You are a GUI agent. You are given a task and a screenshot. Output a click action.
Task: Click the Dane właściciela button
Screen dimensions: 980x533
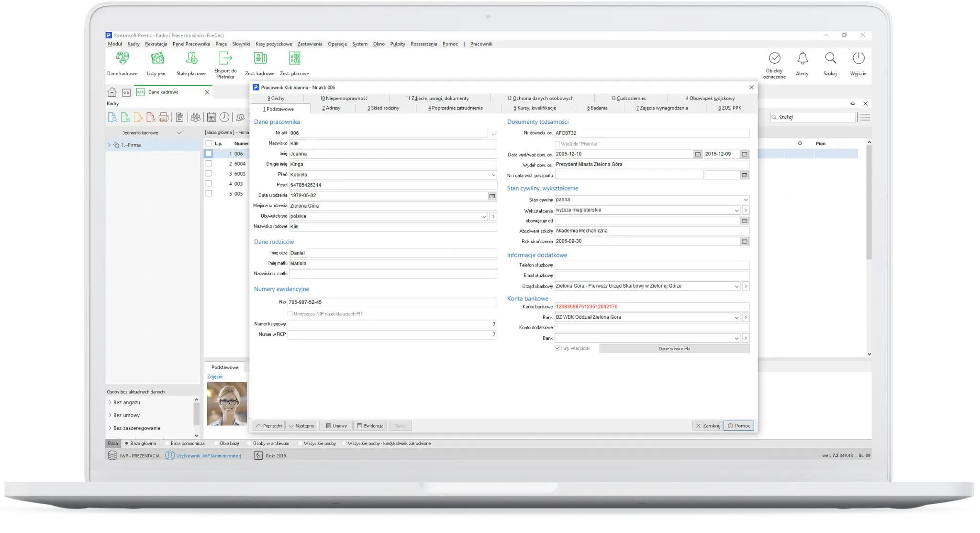tap(674, 349)
